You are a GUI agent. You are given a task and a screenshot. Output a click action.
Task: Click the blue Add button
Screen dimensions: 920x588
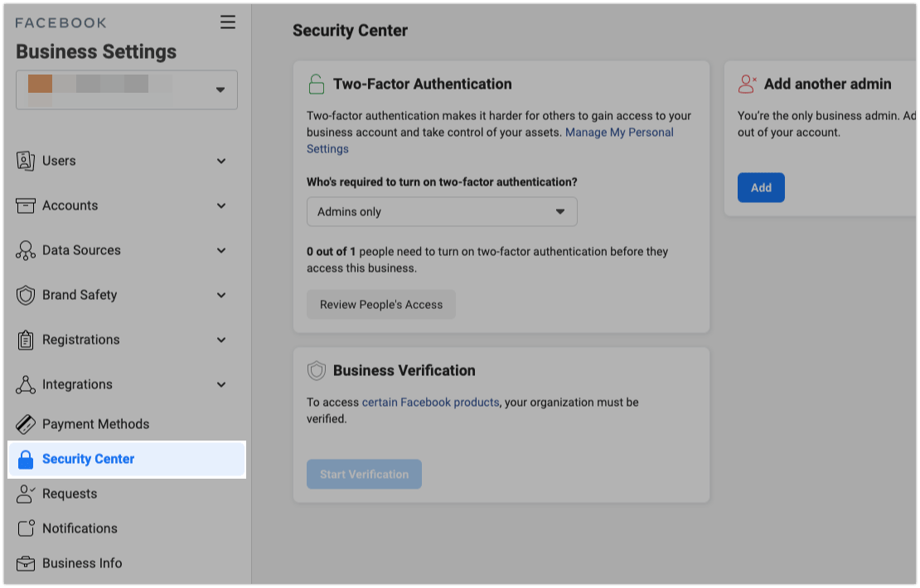coord(761,188)
